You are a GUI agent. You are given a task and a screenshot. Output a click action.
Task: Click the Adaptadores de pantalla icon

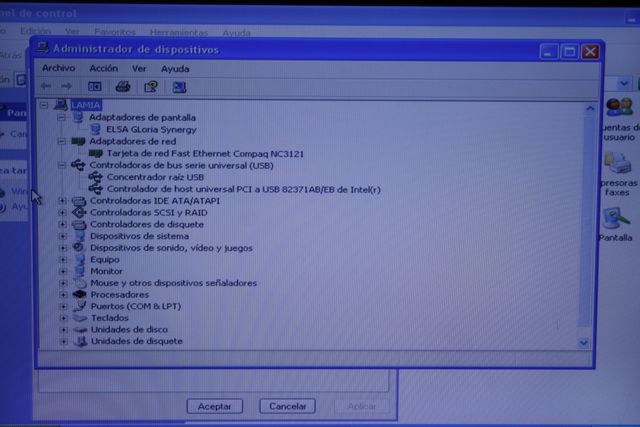[x=78, y=118]
